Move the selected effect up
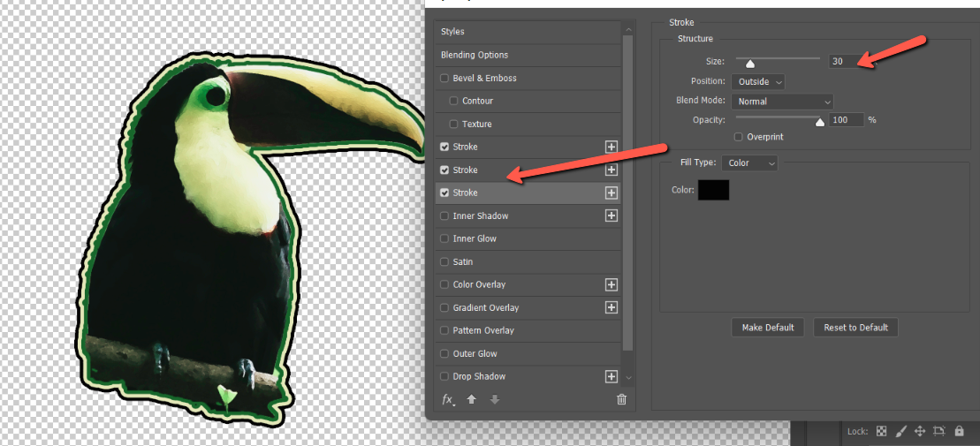The height and width of the screenshot is (446, 980). (x=472, y=399)
